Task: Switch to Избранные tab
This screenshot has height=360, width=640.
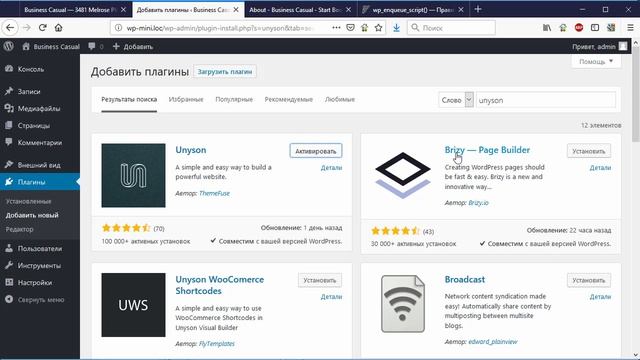Action: pos(186,100)
